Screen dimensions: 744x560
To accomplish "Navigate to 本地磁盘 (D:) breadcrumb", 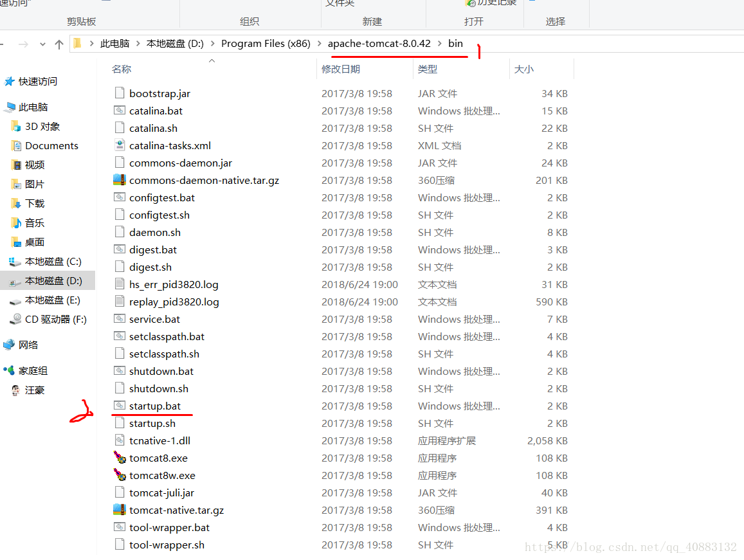I will [x=175, y=44].
